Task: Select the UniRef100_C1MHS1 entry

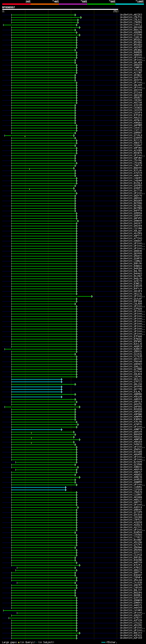Action: 131,487
